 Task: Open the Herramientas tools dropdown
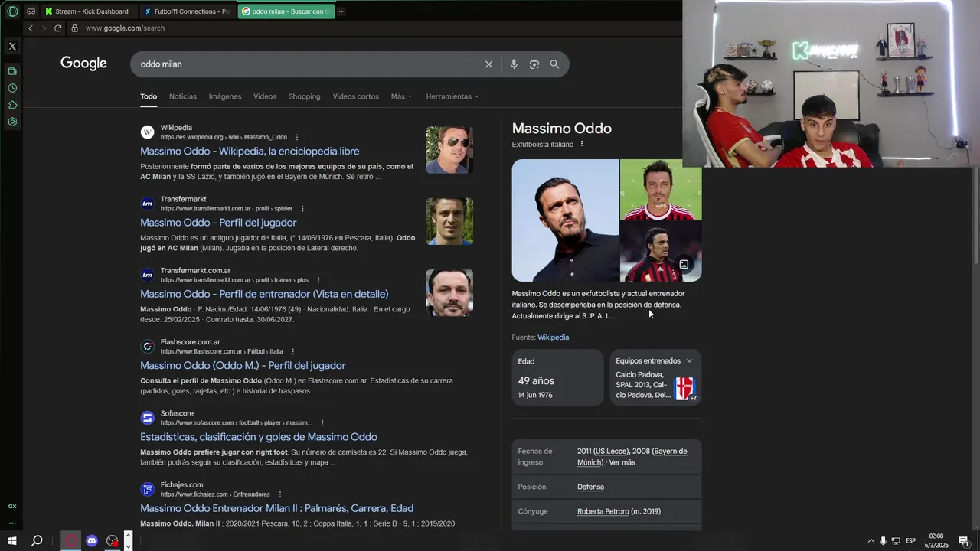click(452, 96)
